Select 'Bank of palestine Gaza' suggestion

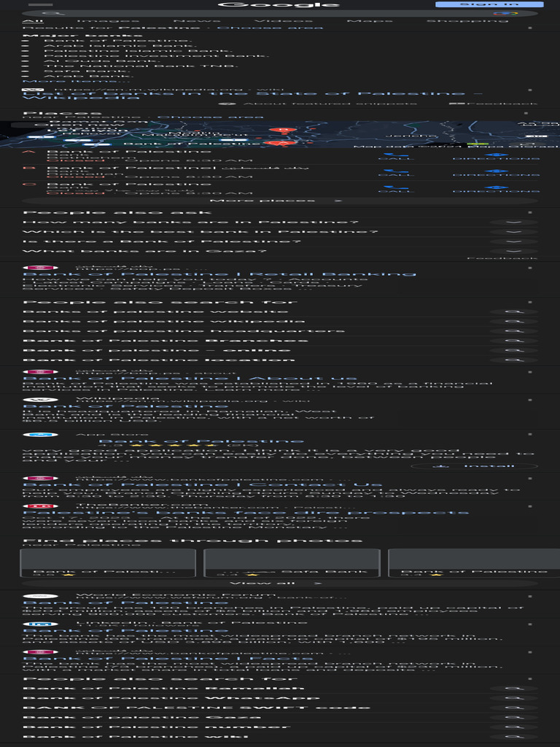tap(142, 717)
